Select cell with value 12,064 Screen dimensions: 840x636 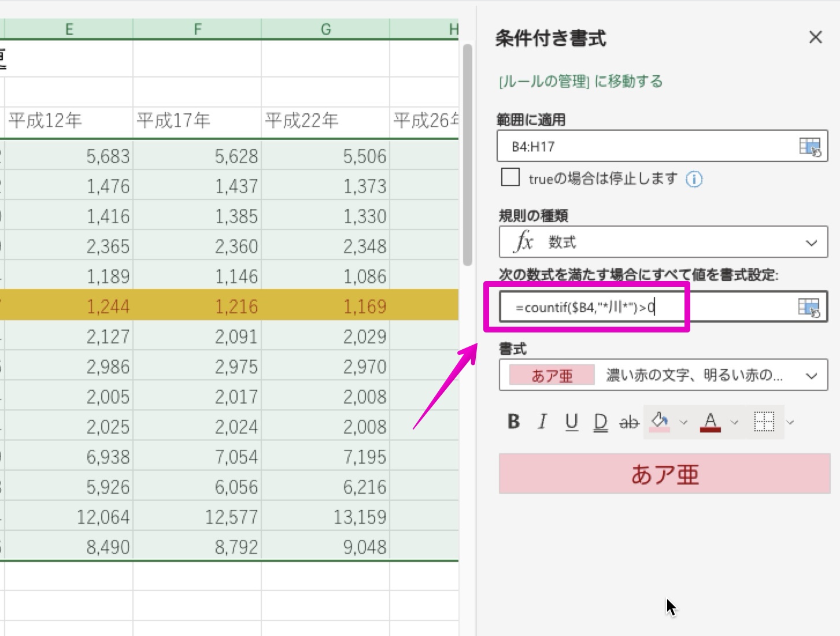click(x=69, y=516)
